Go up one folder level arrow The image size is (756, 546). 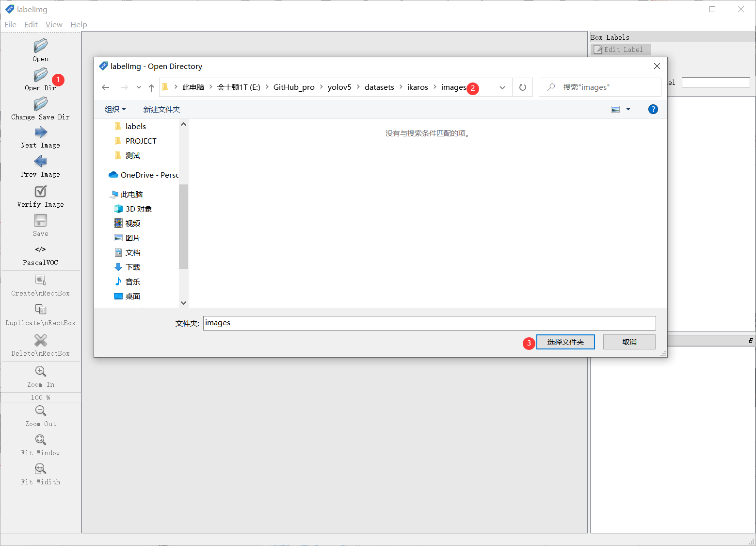coord(151,87)
